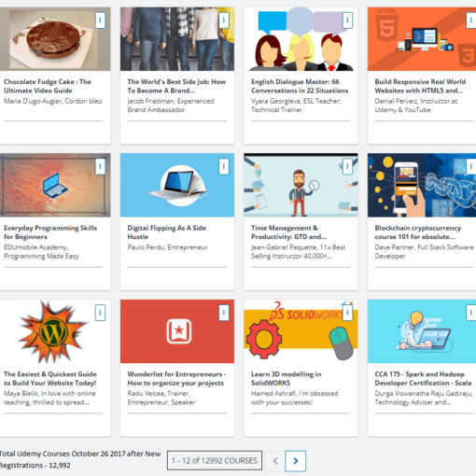Open the speech bubbles dialogue thumbnail
The height and width of the screenshot is (476, 476).
(301, 39)
